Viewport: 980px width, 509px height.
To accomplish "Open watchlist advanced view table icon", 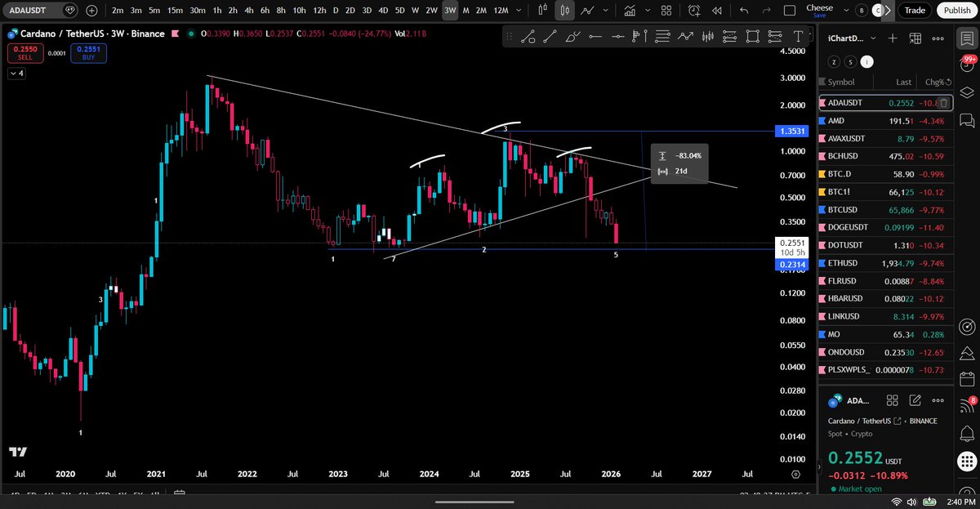I will (x=915, y=38).
